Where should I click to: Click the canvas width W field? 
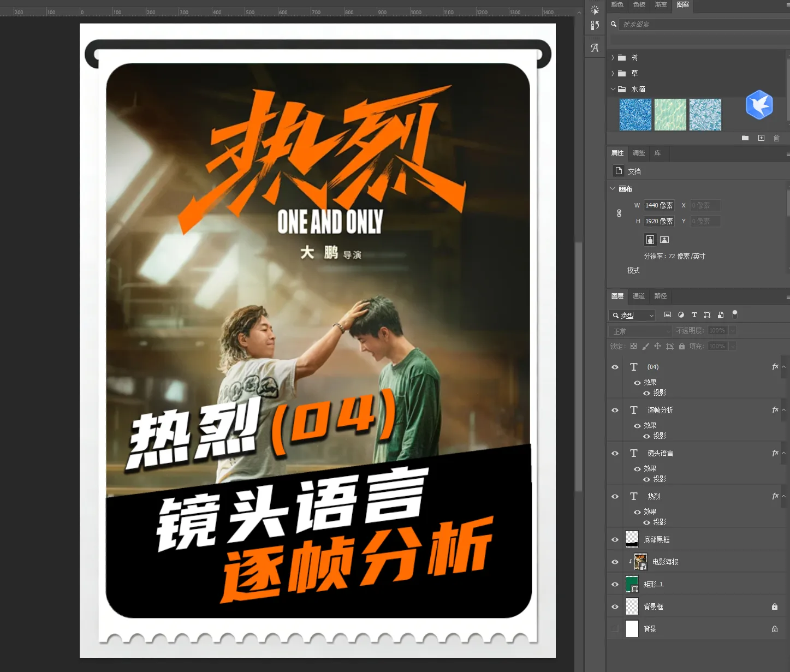pyautogui.click(x=659, y=205)
